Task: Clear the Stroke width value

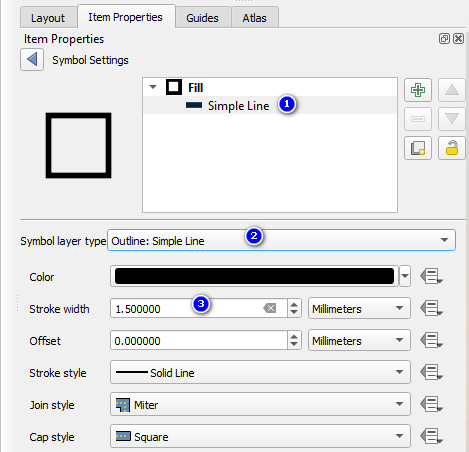Action: pos(270,308)
